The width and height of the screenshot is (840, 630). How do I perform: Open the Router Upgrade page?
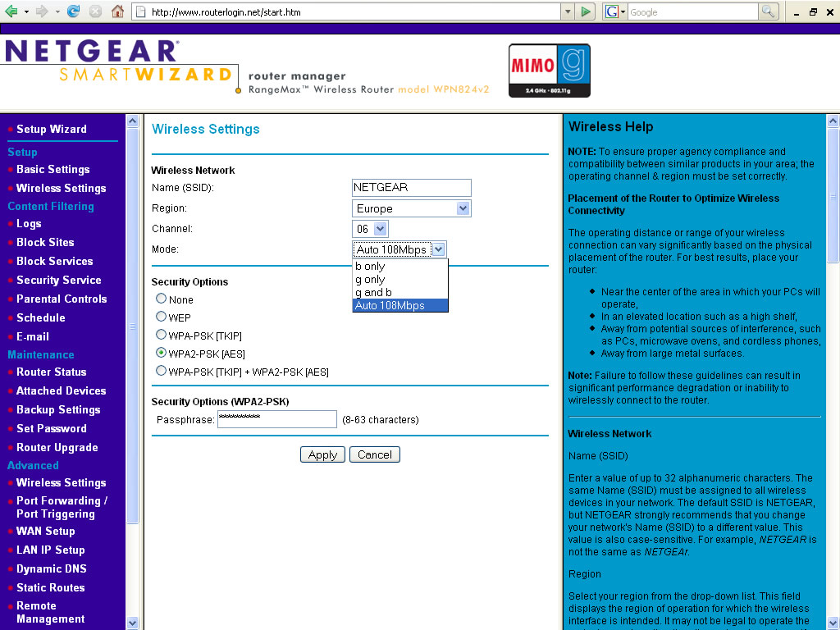pyautogui.click(x=57, y=447)
